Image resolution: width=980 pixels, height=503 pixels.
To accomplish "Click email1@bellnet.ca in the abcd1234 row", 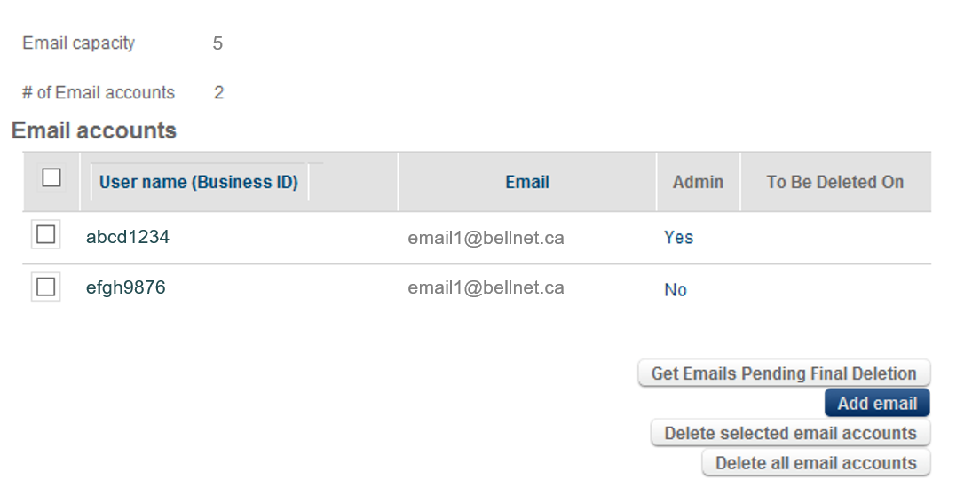I will click(x=486, y=238).
